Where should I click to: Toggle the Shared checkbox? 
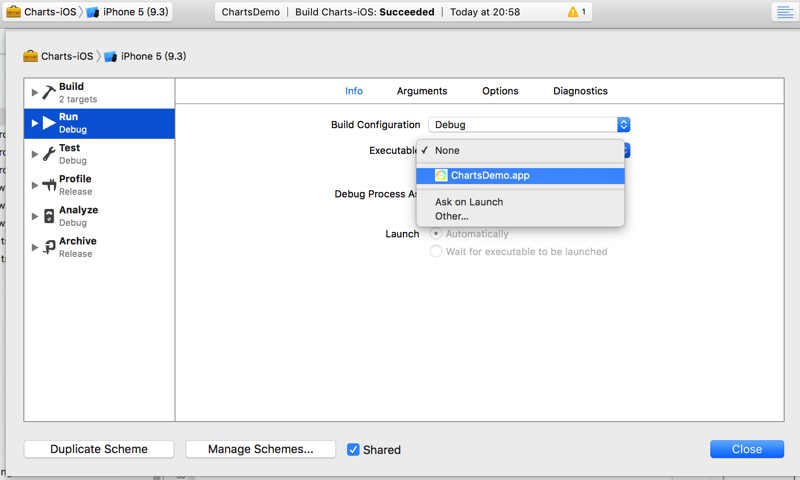(353, 449)
